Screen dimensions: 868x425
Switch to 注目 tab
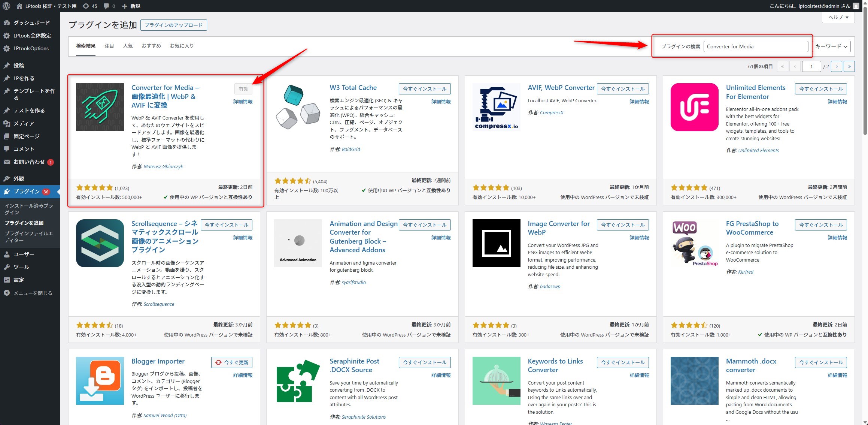pyautogui.click(x=109, y=46)
